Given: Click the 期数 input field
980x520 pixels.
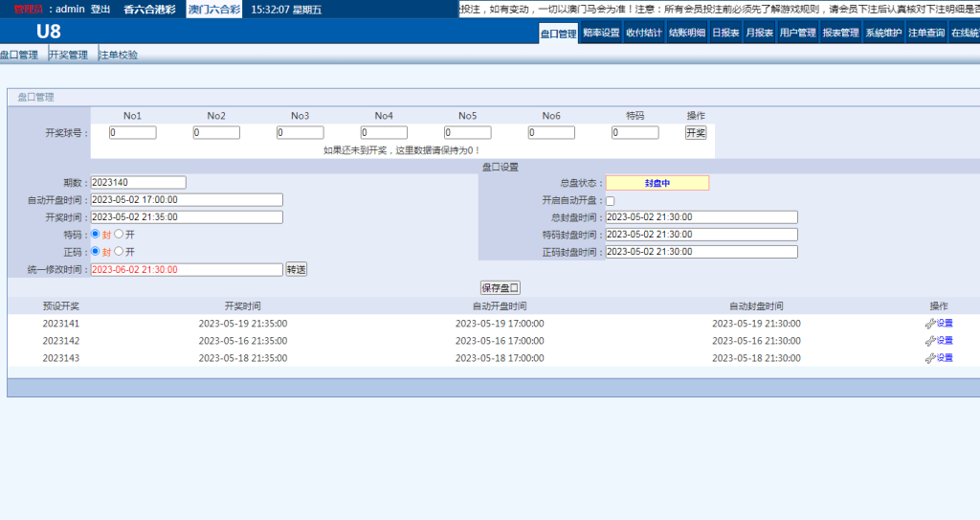Looking at the screenshot, I should point(138,183).
